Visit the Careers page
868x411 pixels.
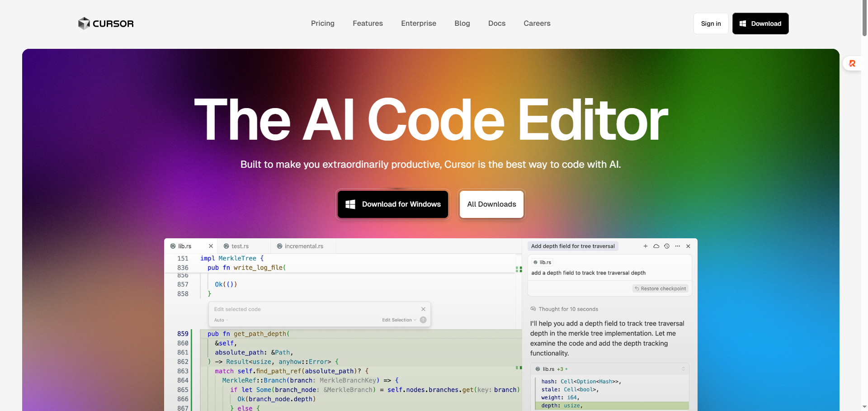coord(537,24)
